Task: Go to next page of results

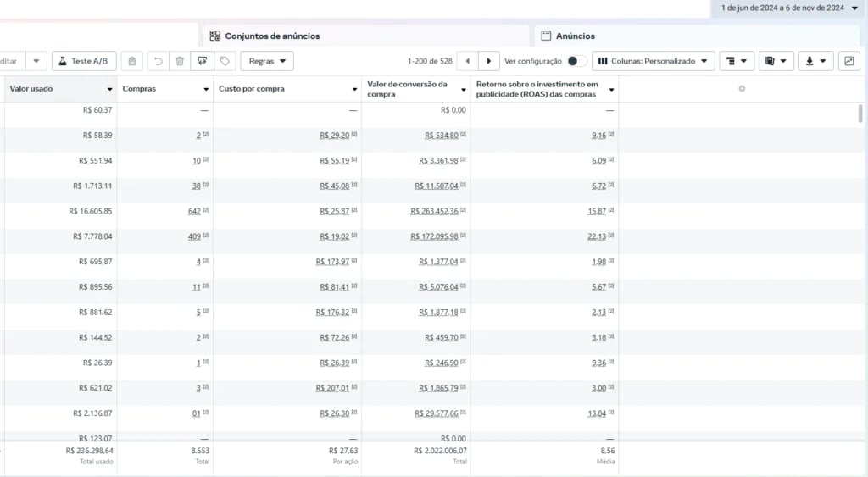Action: pos(489,61)
